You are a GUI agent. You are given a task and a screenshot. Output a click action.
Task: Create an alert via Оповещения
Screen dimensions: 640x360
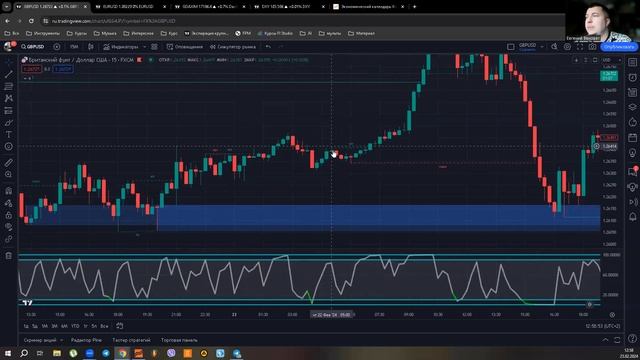click(x=184, y=47)
